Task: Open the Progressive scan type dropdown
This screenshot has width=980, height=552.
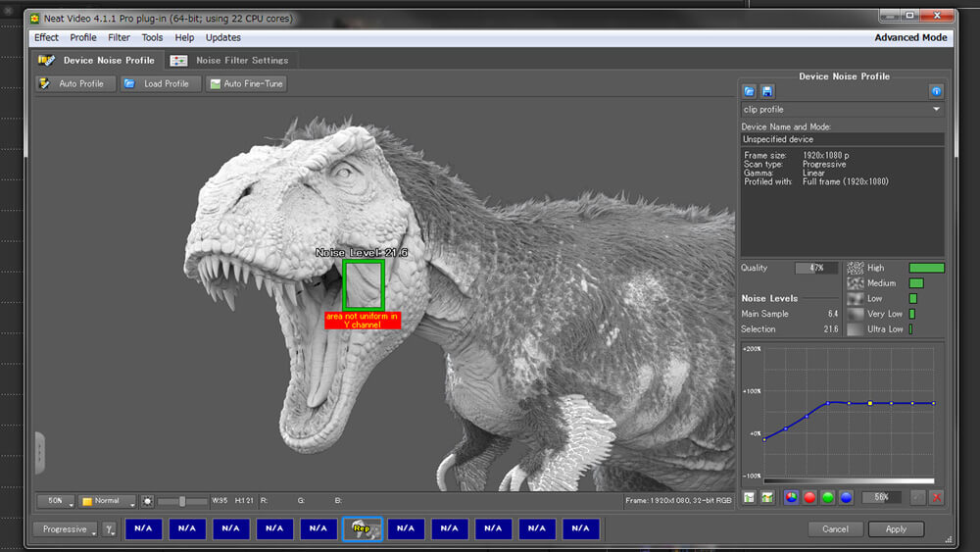Action: pos(66,529)
